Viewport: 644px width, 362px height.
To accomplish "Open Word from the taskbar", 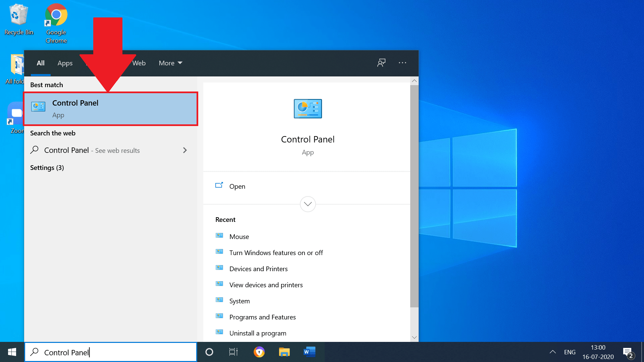I will [x=309, y=352].
